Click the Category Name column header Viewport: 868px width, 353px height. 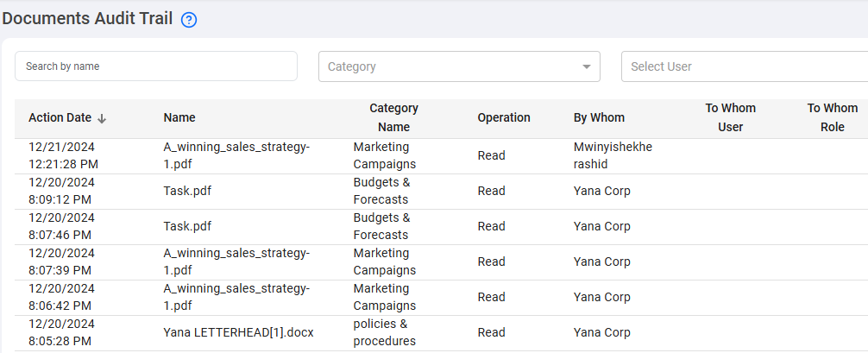point(393,117)
